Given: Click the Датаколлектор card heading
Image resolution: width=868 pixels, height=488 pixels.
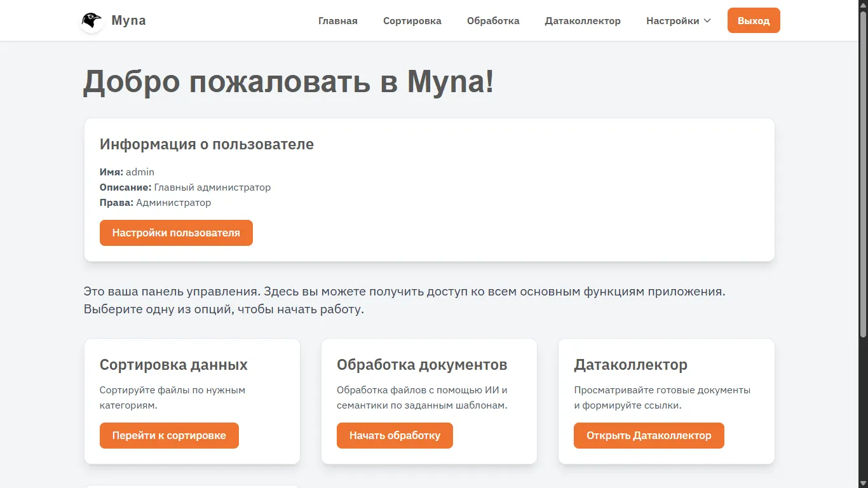Looking at the screenshot, I should pyautogui.click(x=630, y=365).
